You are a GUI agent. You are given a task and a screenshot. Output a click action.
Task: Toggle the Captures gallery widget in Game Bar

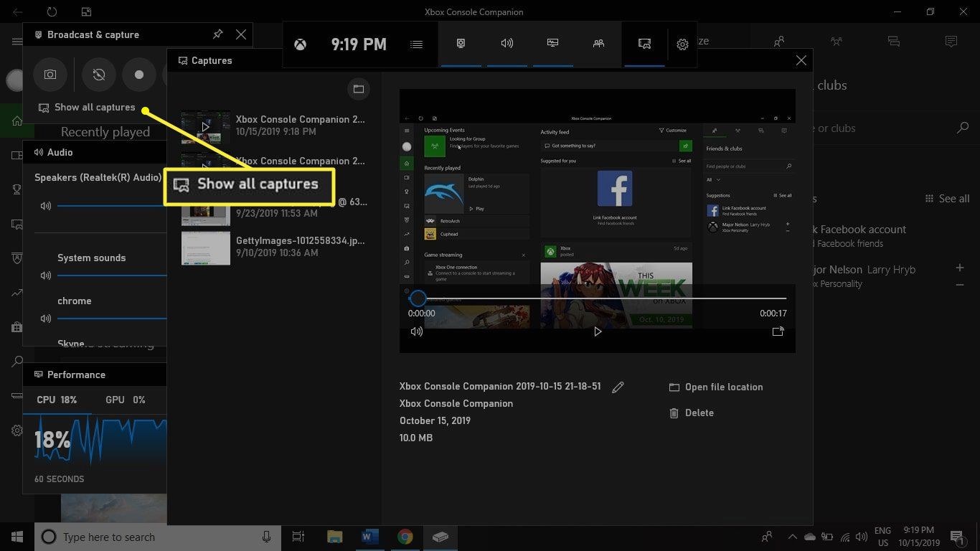pos(644,44)
